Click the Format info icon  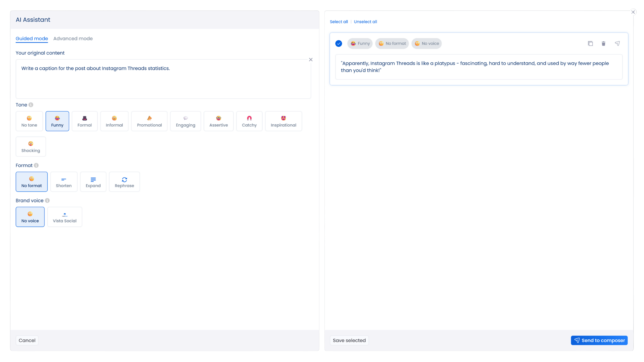(36, 165)
